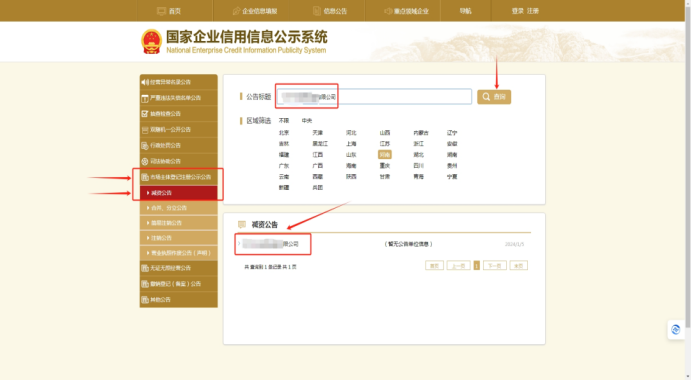
Task: Choose 江苏 in the region filter
Action: [x=385, y=144]
